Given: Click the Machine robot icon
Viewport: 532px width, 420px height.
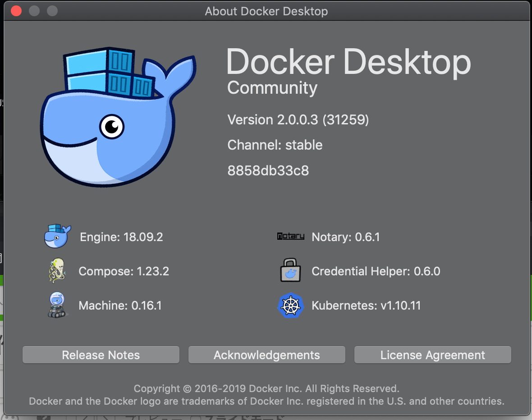Looking at the screenshot, I should tap(57, 306).
